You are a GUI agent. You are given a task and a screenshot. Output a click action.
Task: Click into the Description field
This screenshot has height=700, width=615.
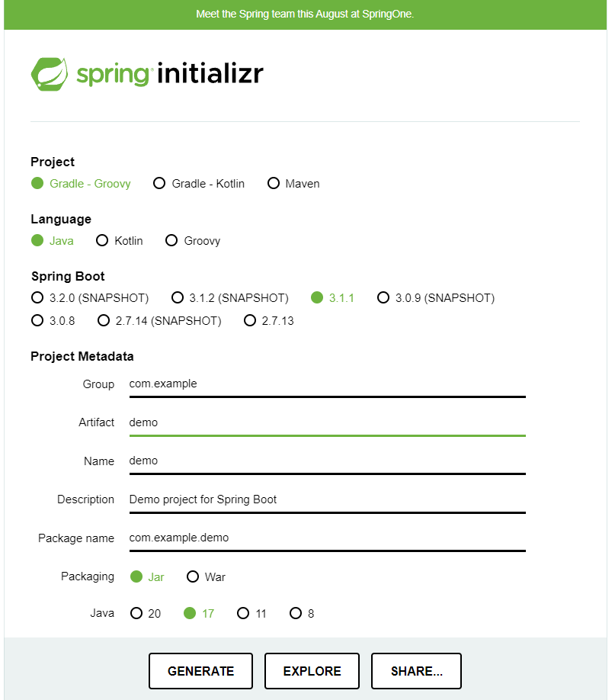pos(327,499)
